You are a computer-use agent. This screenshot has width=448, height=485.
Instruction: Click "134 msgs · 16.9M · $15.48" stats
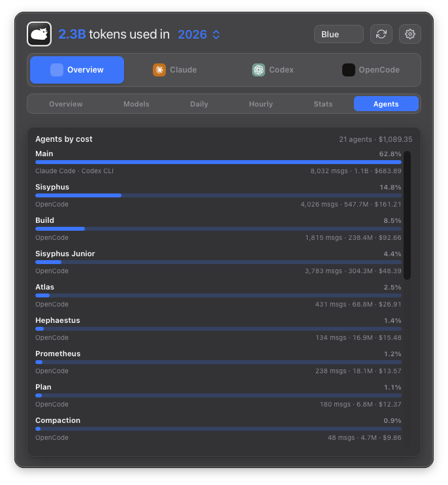pos(359,338)
